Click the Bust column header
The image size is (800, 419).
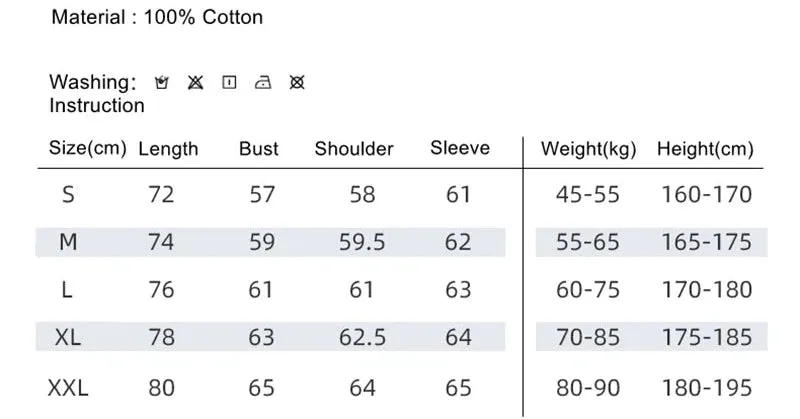(x=259, y=149)
